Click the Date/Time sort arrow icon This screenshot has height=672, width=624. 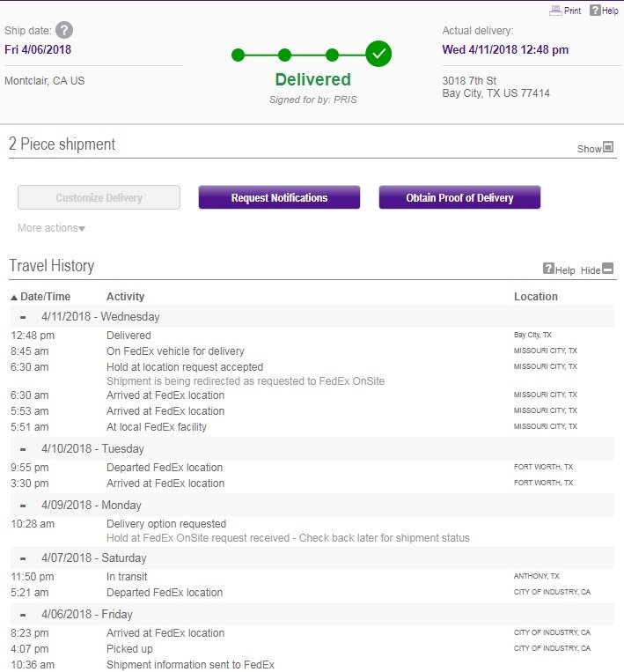pyautogui.click(x=14, y=297)
